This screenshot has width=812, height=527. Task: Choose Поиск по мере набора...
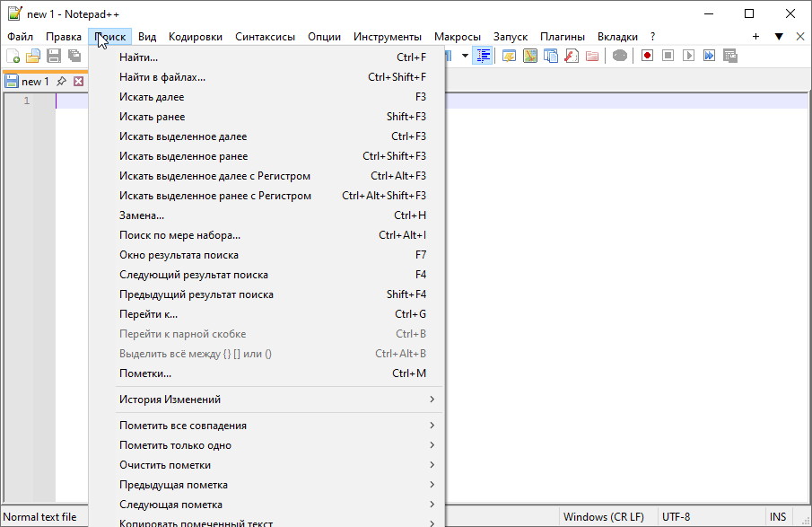(x=266, y=235)
